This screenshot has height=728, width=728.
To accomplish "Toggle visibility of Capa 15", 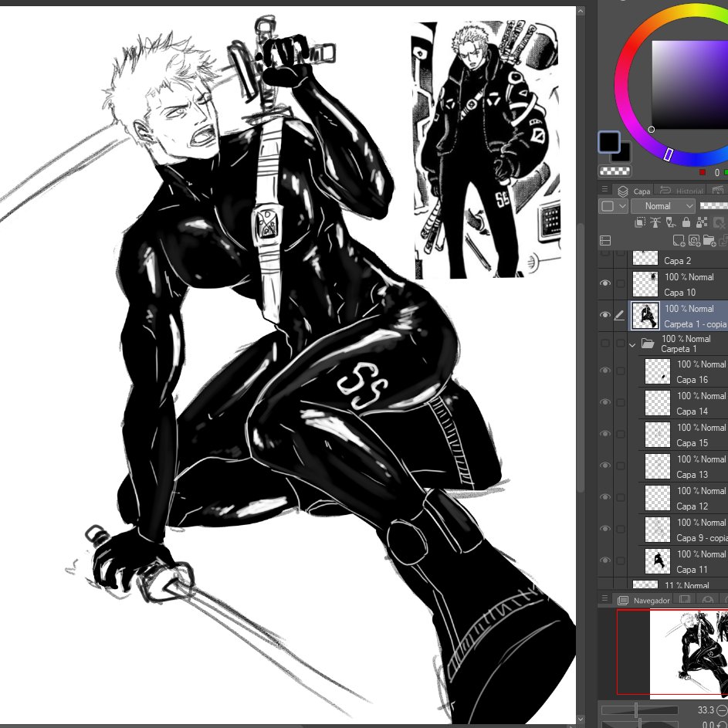I will (x=605, y=434).
